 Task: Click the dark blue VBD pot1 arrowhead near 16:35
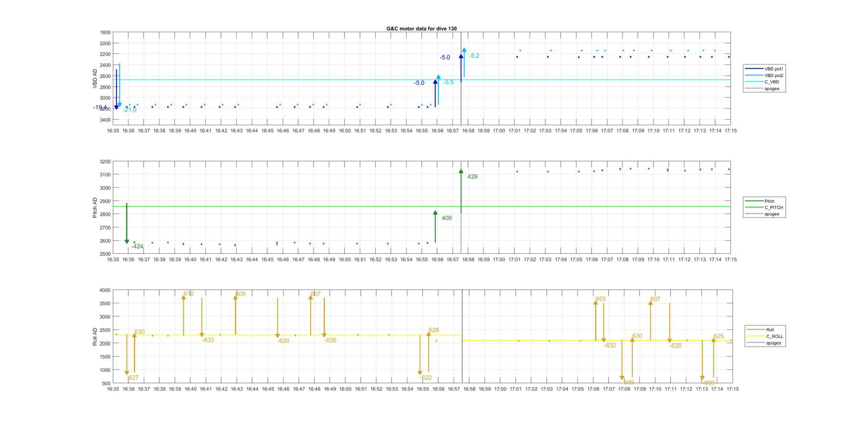click(116, 107)
